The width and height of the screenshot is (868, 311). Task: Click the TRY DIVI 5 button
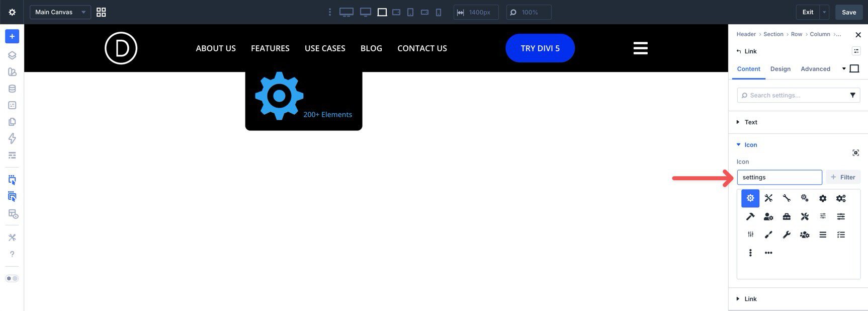(x=540, y=48)
